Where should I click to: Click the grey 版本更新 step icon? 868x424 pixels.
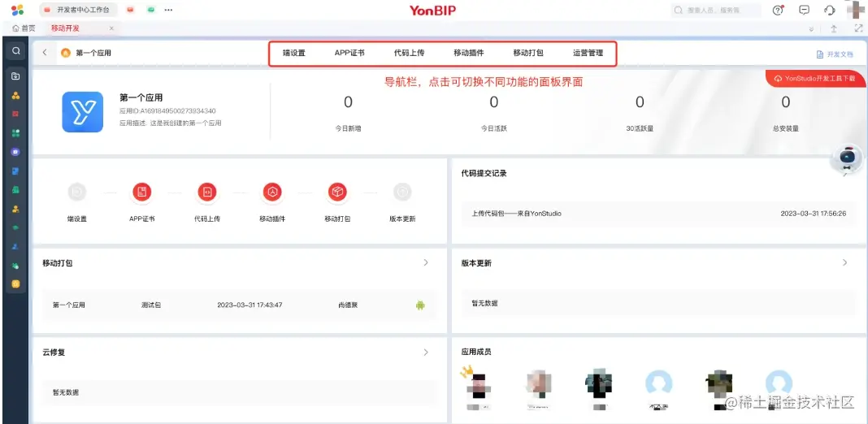point(402,192)
